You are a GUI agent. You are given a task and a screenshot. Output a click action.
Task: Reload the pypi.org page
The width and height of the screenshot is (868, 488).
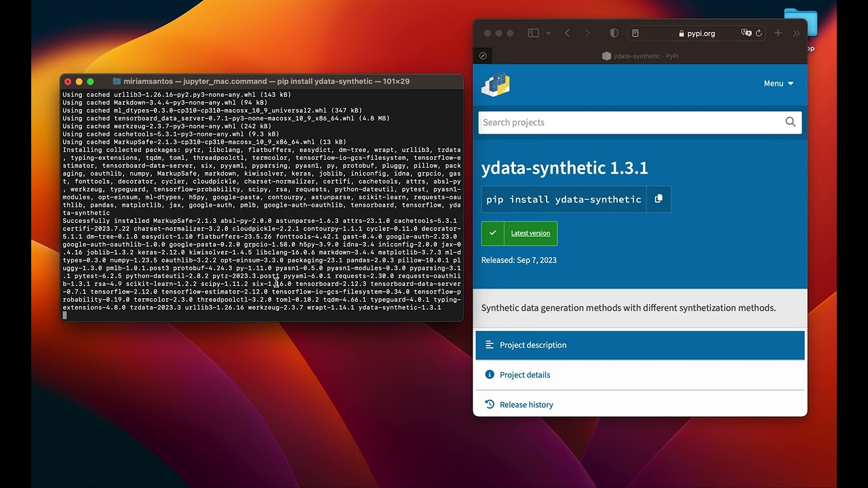pyautogui.click(x=759, y=33)
